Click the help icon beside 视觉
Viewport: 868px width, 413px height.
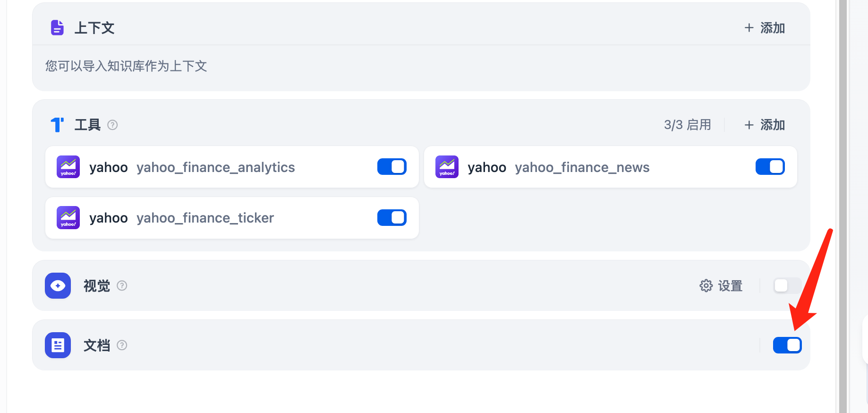click(122, 285)
